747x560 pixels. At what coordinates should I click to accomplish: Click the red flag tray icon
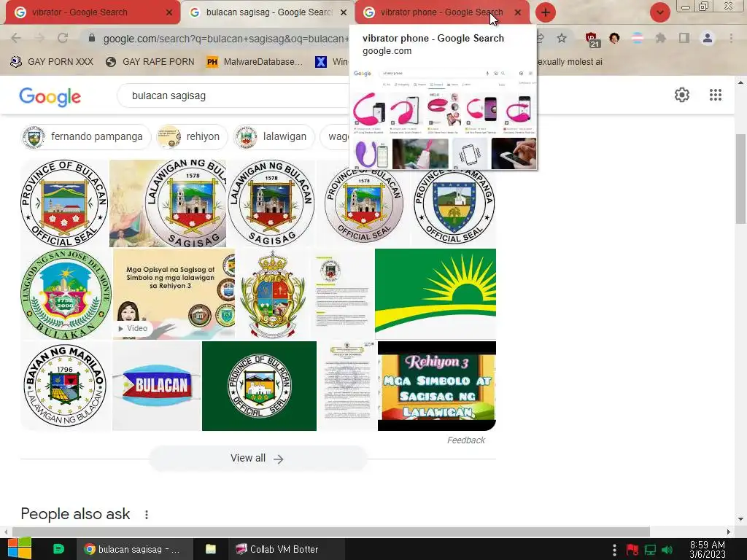pos(632,550)
